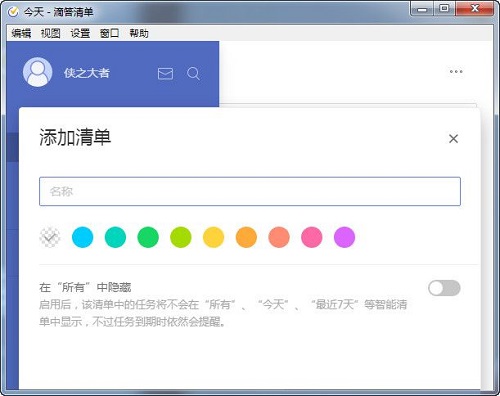Image resolution: width=500 pixels, height=396 pixels.
Task: Choose the lime green color swatch
Action: pos(181,237)
